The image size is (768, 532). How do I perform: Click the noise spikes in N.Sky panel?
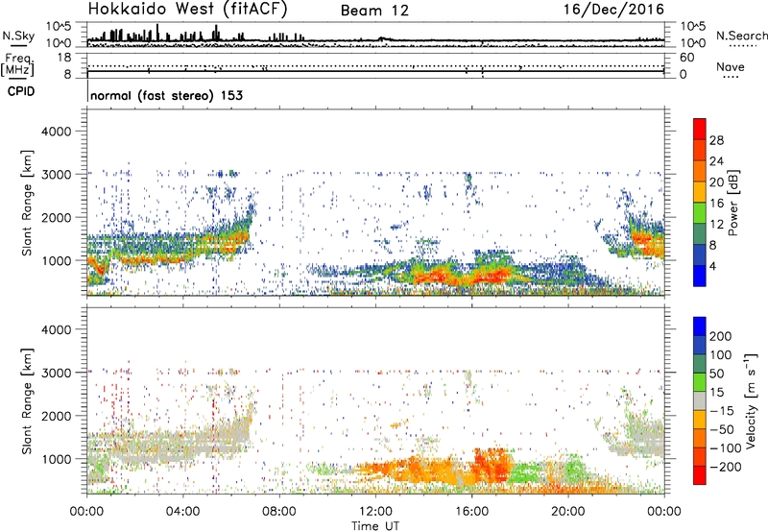tap(196, 35)
